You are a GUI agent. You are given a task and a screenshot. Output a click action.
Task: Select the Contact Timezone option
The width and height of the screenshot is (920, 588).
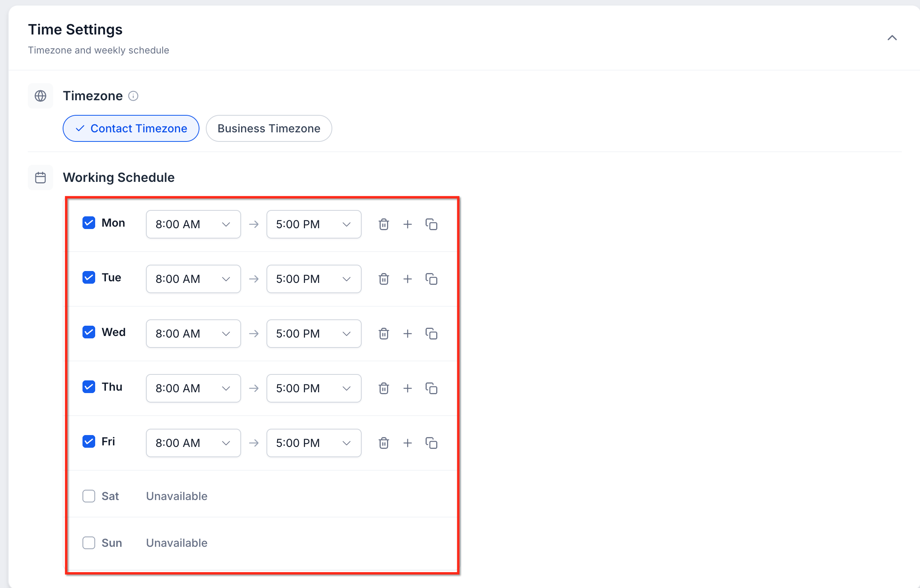click(x=131, y=128)
